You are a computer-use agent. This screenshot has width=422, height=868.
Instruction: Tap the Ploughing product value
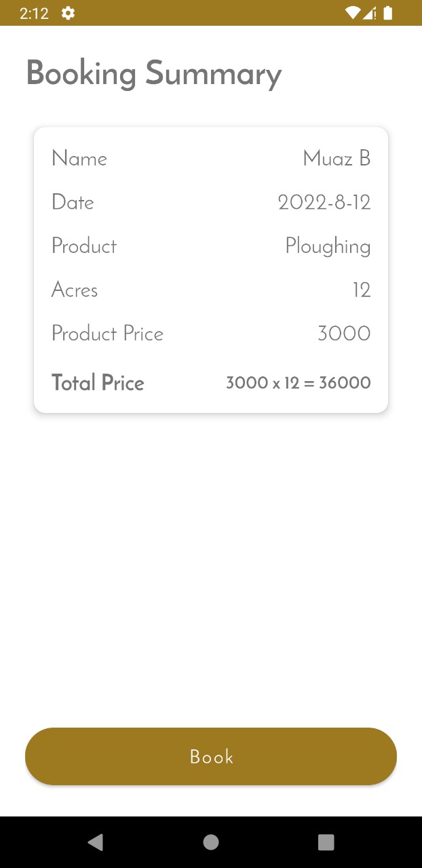[328, 246]
